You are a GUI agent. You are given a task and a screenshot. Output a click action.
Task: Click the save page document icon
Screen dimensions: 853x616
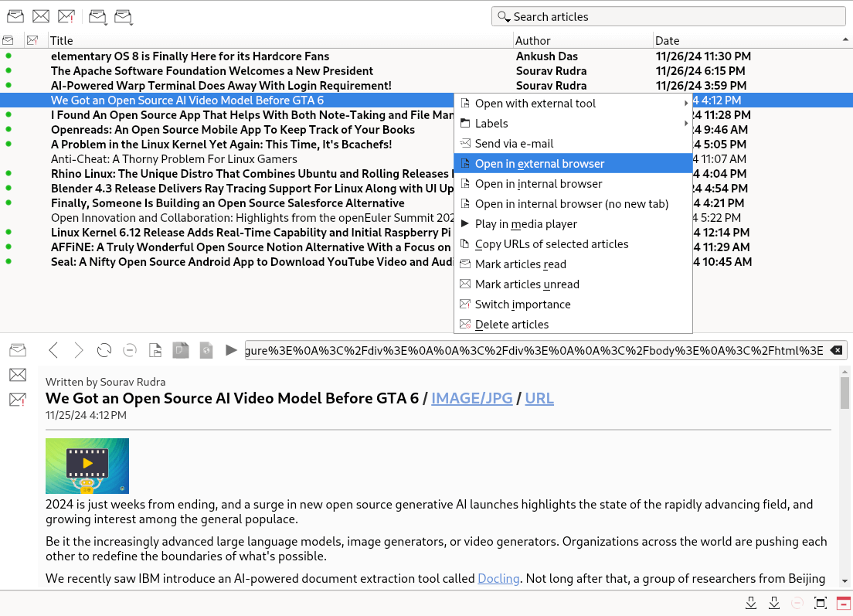point(155,349)
